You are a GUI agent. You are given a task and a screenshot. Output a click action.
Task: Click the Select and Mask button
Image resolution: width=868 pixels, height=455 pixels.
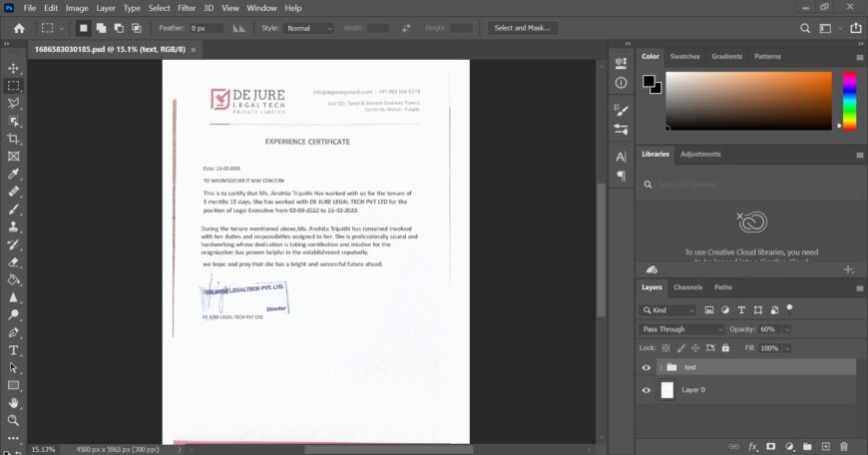(x=523, y=28)
